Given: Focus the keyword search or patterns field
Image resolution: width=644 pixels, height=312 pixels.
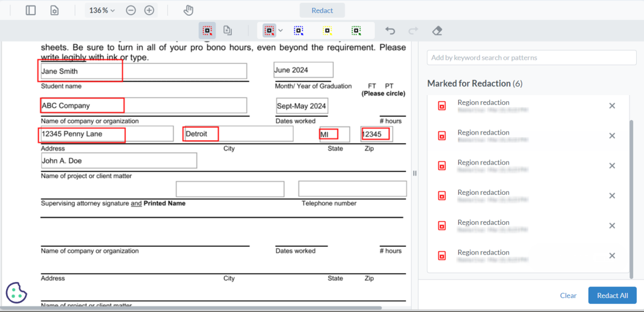Looking at the screenshot, I should (x=531, y=58).
